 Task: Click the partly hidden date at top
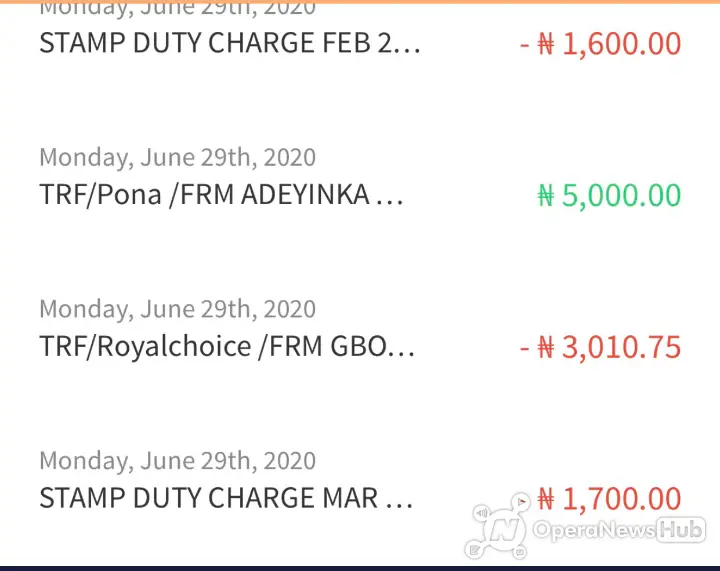178,10
